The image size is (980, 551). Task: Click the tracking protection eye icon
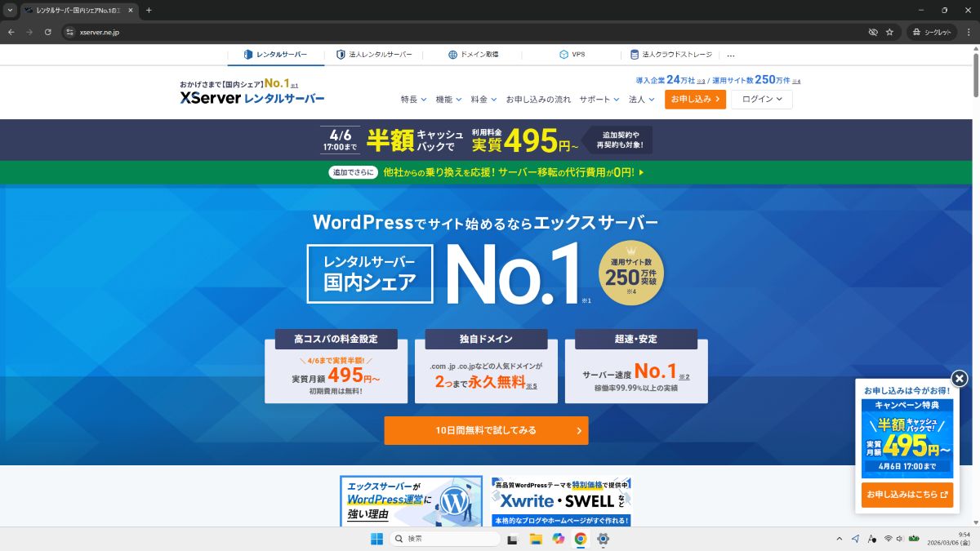(872, 32)
